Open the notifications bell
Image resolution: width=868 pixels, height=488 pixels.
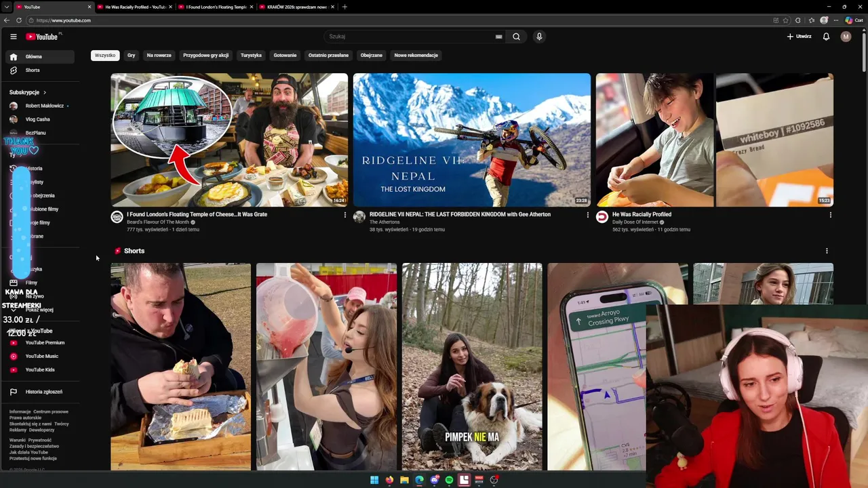(826, 37)
